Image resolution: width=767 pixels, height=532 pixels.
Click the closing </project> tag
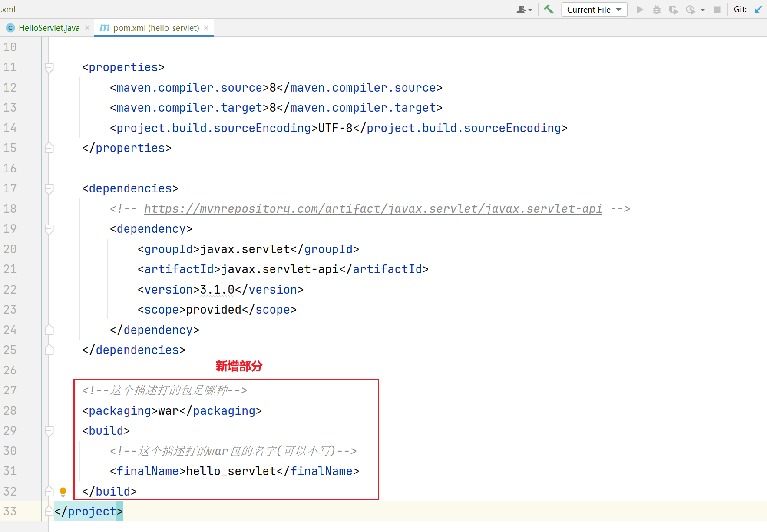pyautogui.click(x=89, y=512)
